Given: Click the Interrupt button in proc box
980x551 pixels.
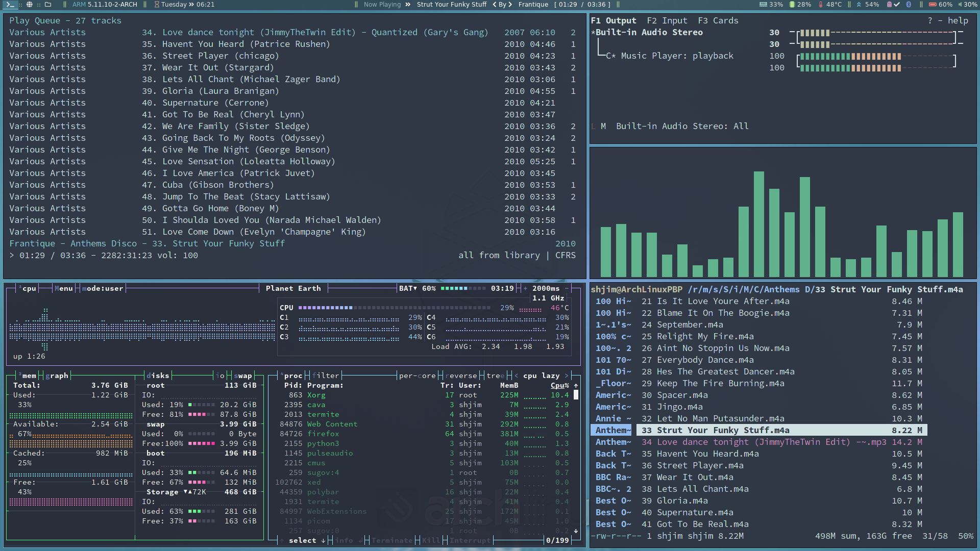Looking at the screenshot, I should [470, 541].
